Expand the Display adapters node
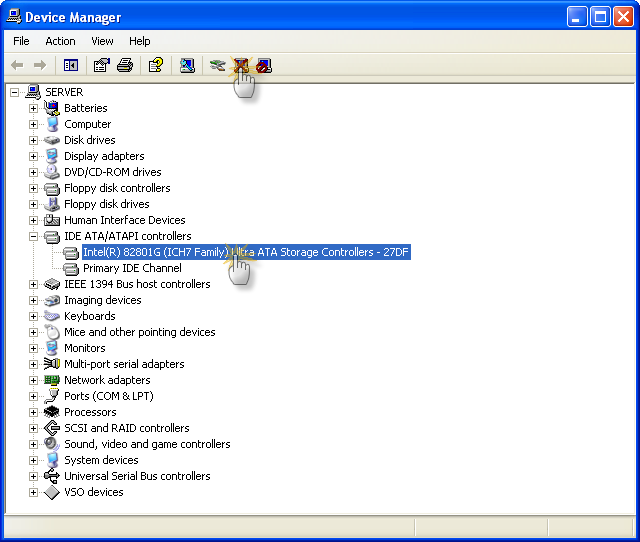 click(33, 156)
